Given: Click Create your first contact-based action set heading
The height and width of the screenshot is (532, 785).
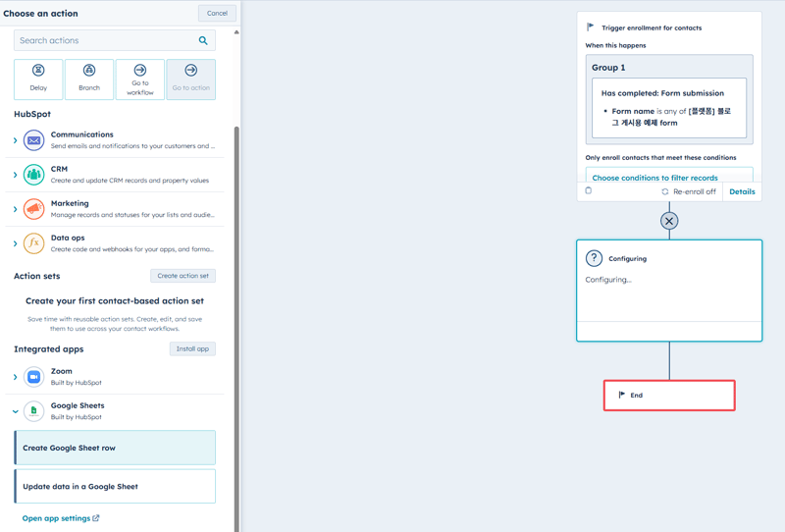Looking at the screenshot, I should pos(115,301).
